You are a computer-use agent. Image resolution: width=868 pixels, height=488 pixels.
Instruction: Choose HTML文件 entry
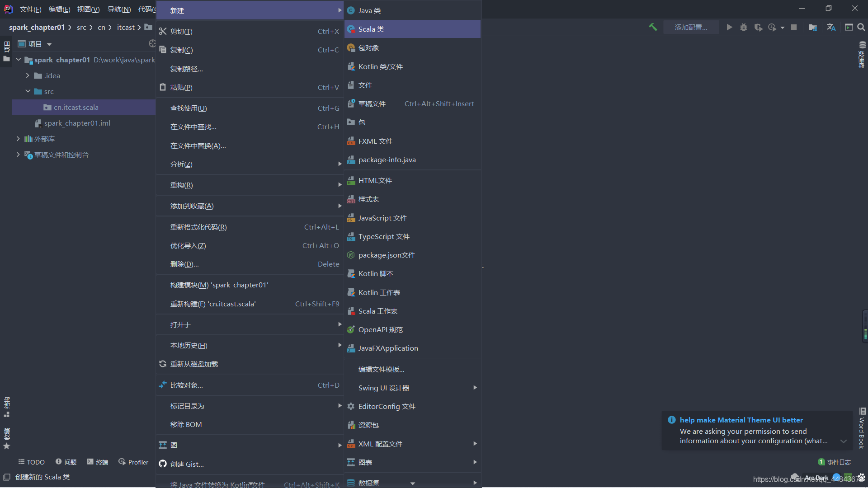click(x=412, y=180)
